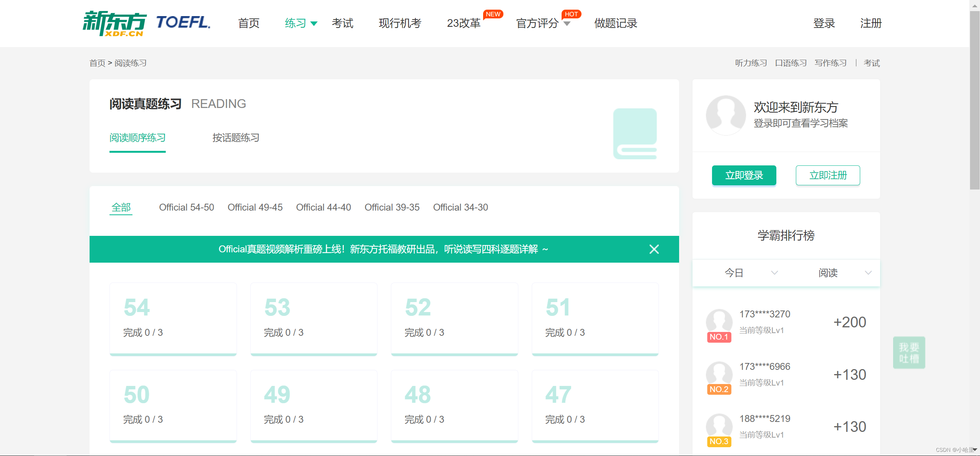Go to 听力练习 link
The image size is (980, 456).
751,63
